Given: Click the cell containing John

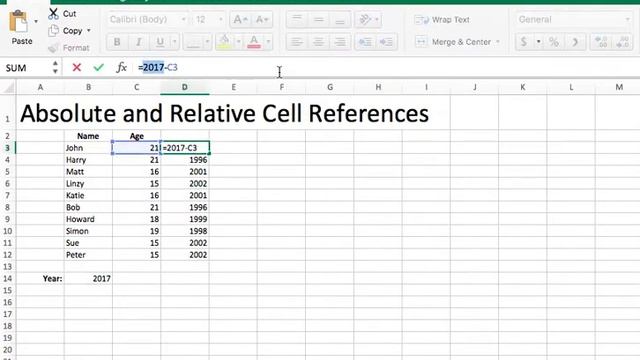Looking at the screenshot, I should click(88, 148).
